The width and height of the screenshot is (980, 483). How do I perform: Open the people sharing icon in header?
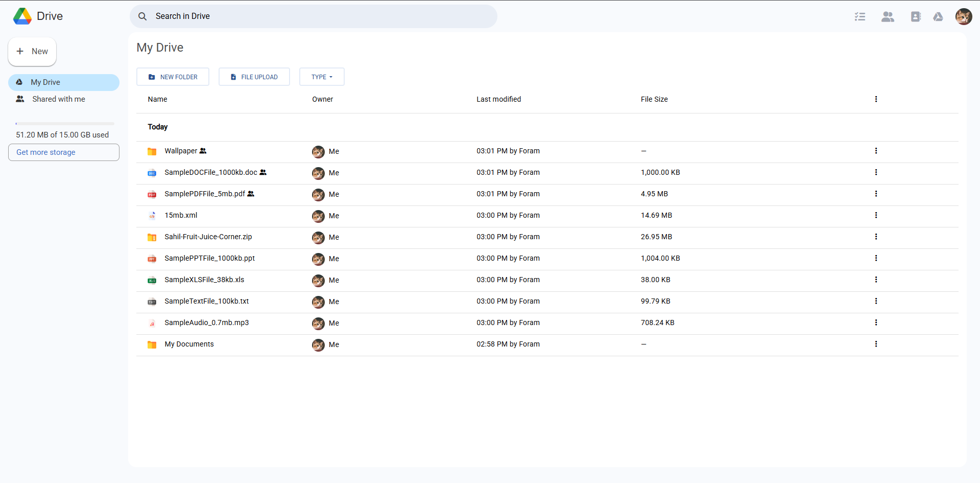(x=887, y=16)
